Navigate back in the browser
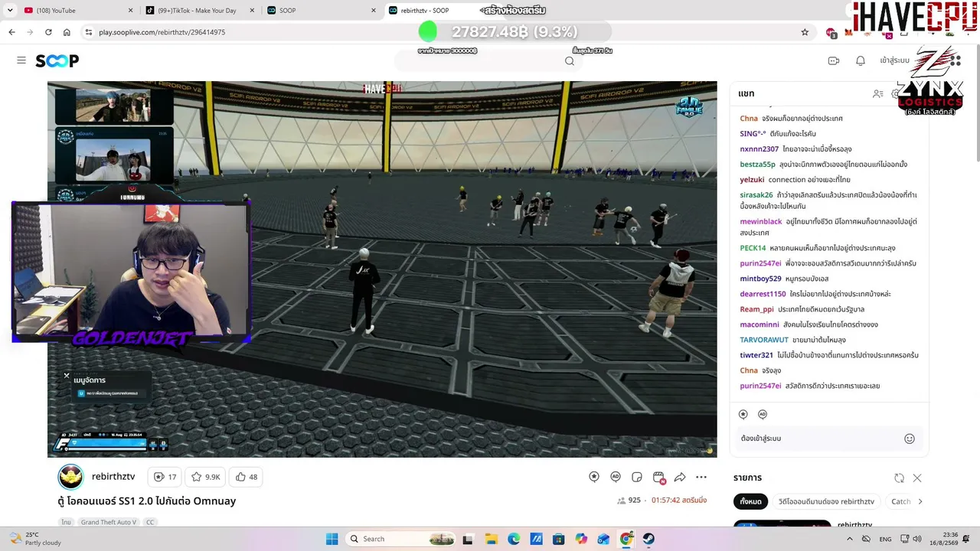 (11, 32)
